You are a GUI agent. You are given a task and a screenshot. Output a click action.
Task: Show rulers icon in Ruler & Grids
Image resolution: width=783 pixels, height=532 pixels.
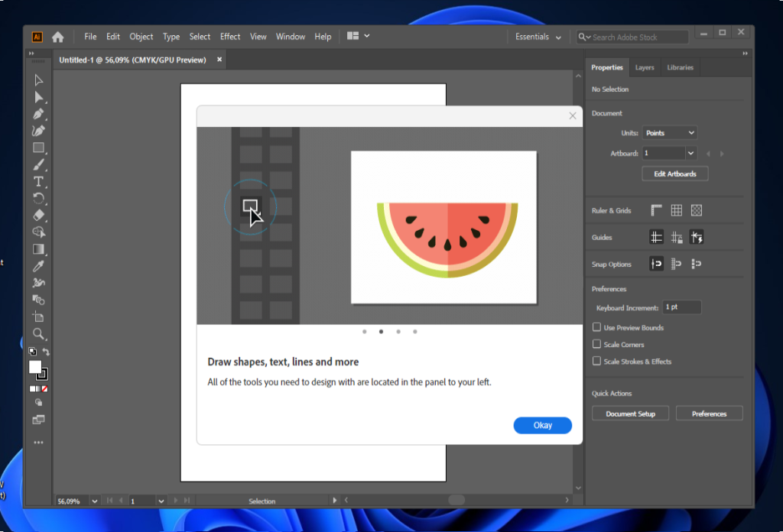[656, 211]
